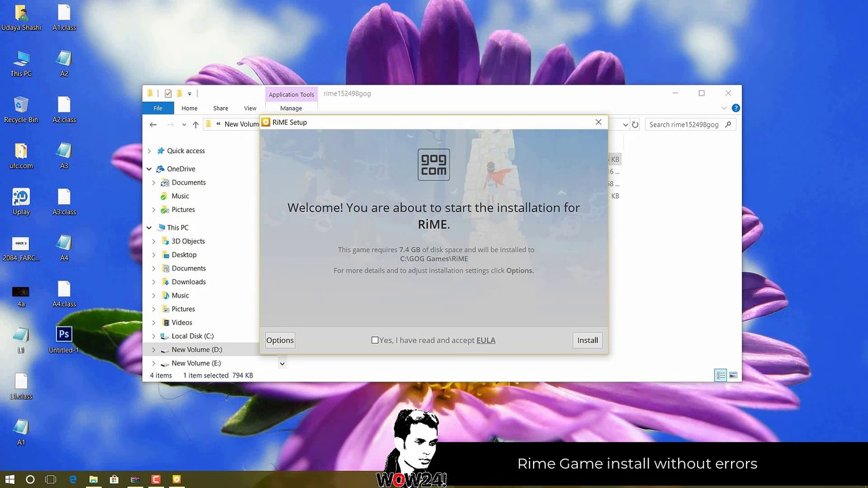Open WinRAR from the taskbar
This screenshot has width=868, height=488.
click(x=135, y=479)
